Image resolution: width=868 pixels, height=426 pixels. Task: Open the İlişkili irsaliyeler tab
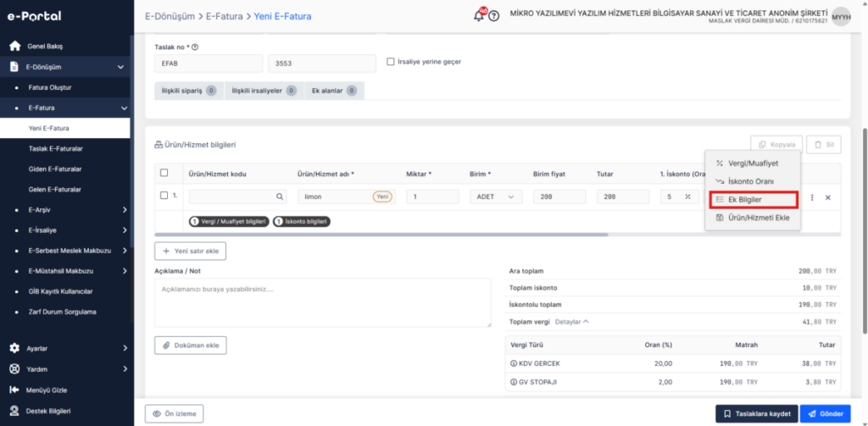[264, 91]
